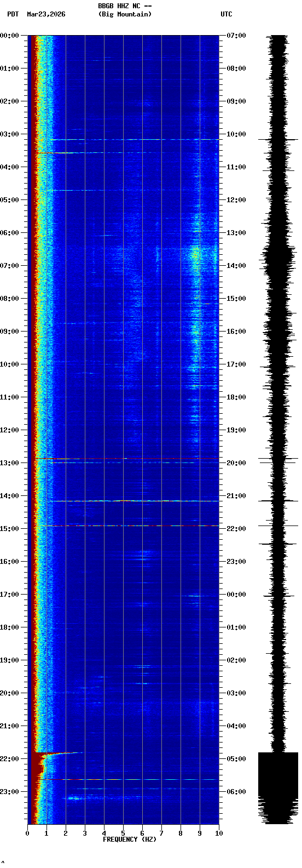Click UTC axis label "16:00" on right side
Viewport: 302px width, 868px height.
coord(236,332)
